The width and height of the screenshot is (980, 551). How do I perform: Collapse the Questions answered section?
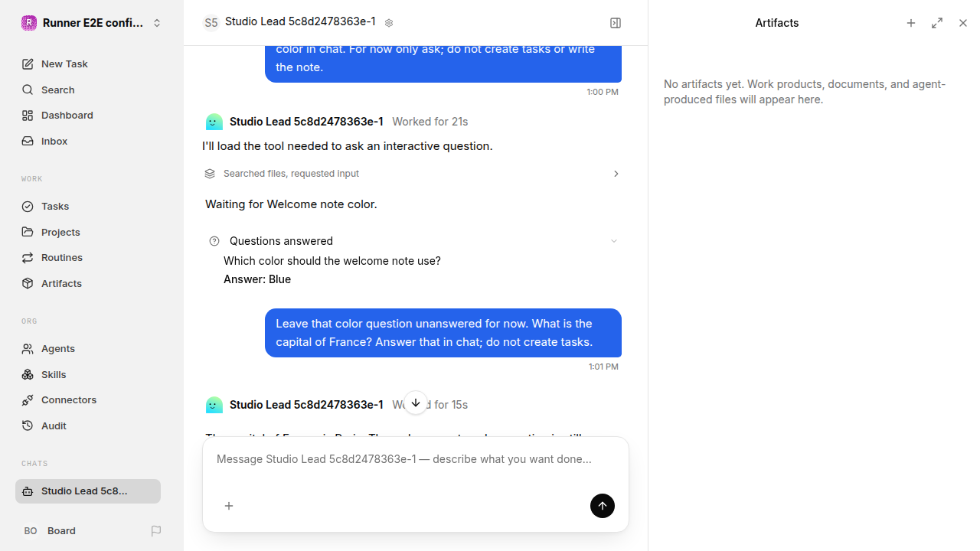tap(613, 241)
